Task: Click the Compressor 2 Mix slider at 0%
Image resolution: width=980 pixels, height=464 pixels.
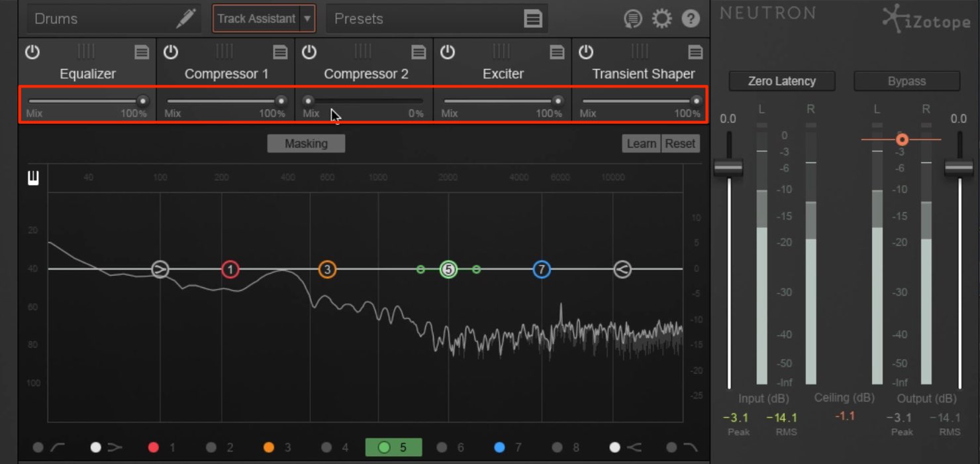Action: [x=364, y=101]
